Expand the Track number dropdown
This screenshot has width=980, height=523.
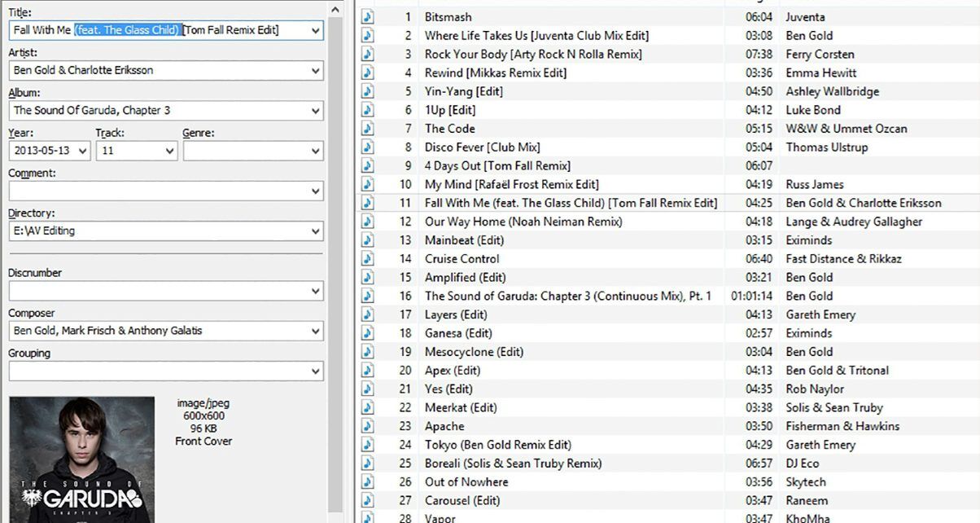169,151
